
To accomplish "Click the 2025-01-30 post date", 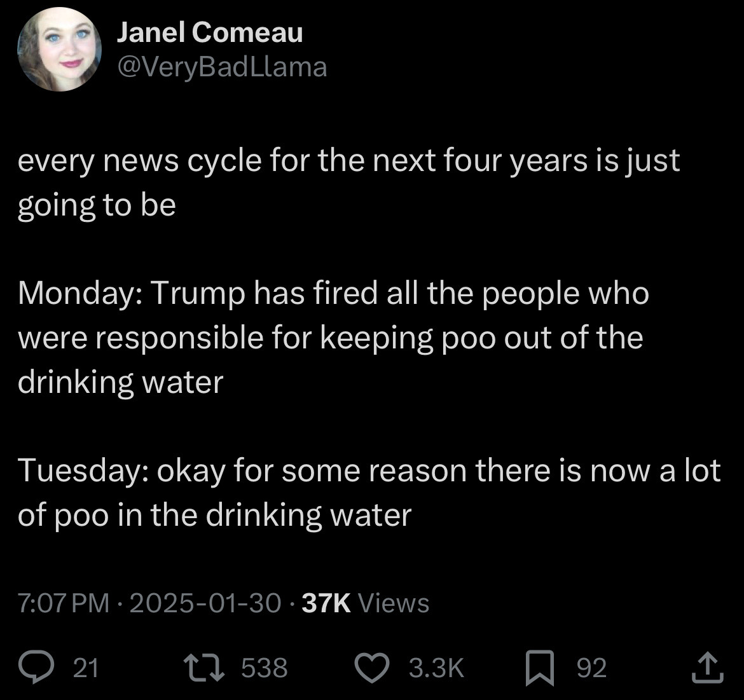I will [x=205, y=602].
